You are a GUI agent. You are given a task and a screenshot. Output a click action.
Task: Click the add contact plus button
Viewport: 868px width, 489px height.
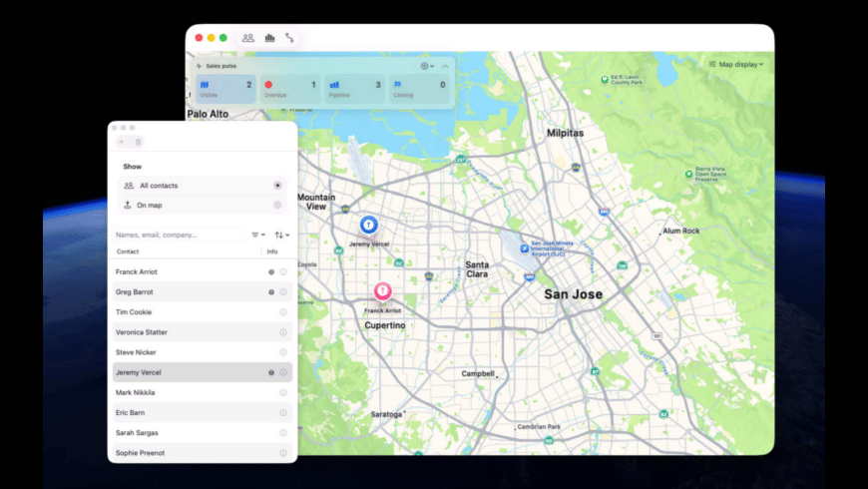(122, 142)
